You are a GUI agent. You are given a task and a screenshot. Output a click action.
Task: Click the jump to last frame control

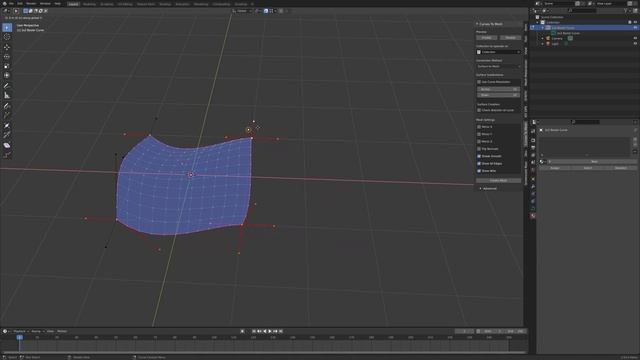(x=281, y=331)
